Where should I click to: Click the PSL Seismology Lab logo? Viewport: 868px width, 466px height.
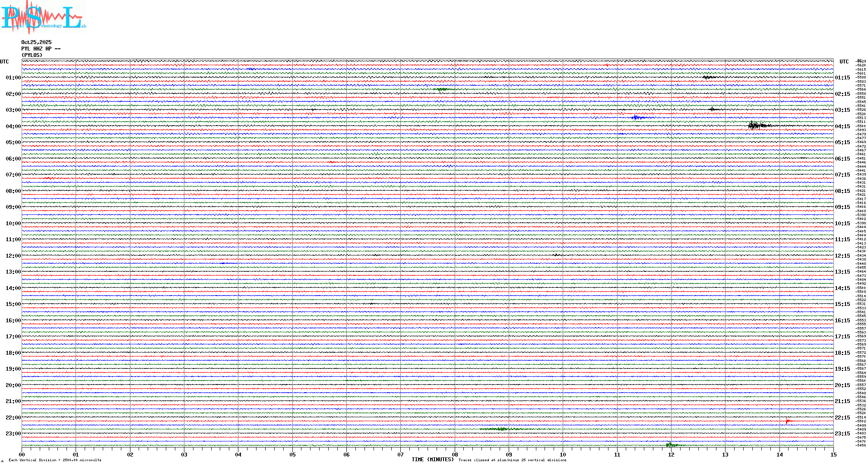(x=43, y=17)
